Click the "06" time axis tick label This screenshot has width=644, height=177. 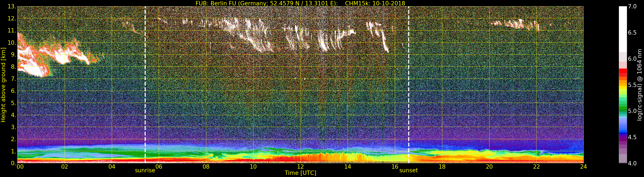pos(159,167)
